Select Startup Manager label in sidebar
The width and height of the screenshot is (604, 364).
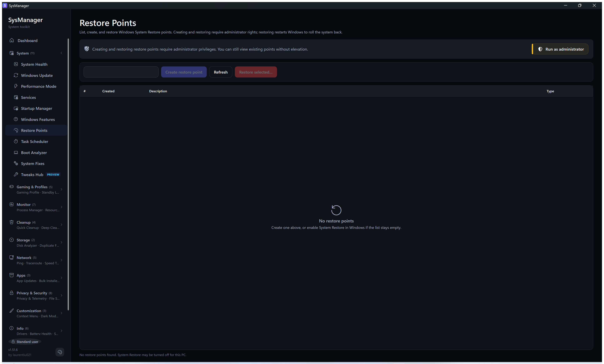37,108
